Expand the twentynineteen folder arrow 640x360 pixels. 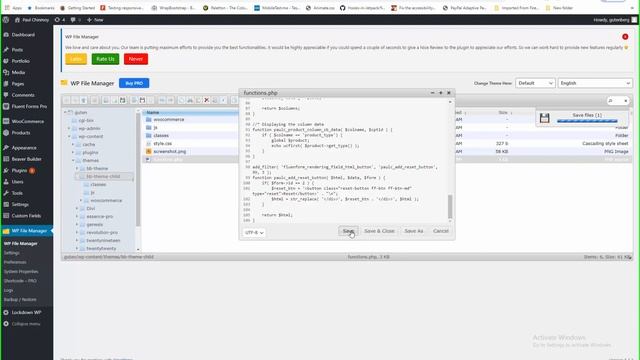point(77,240)
